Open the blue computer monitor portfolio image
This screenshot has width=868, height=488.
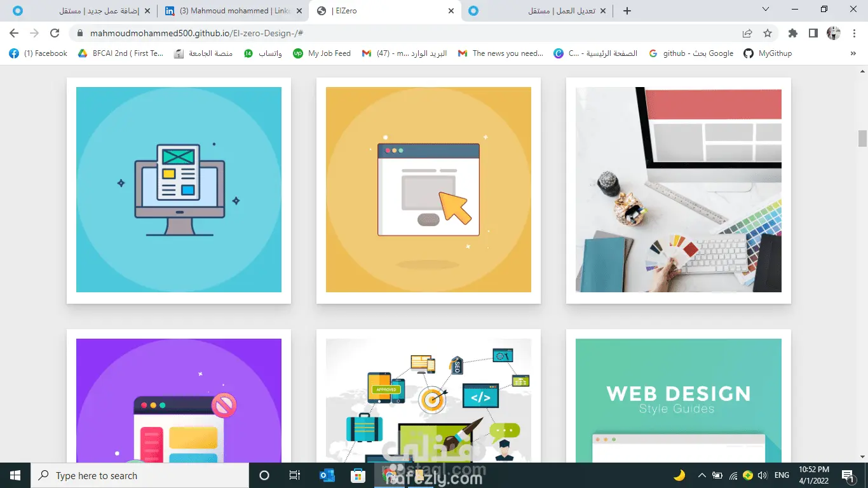[x=179, y=190]
